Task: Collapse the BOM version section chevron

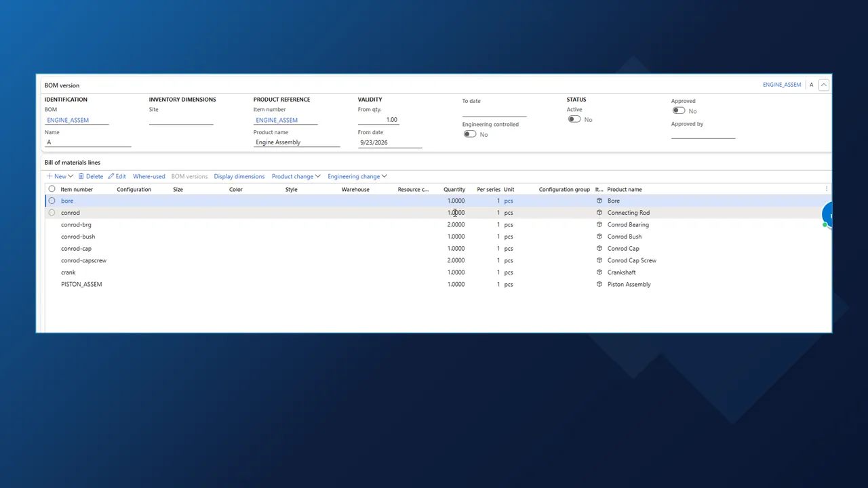Action: tap(824, 85)
